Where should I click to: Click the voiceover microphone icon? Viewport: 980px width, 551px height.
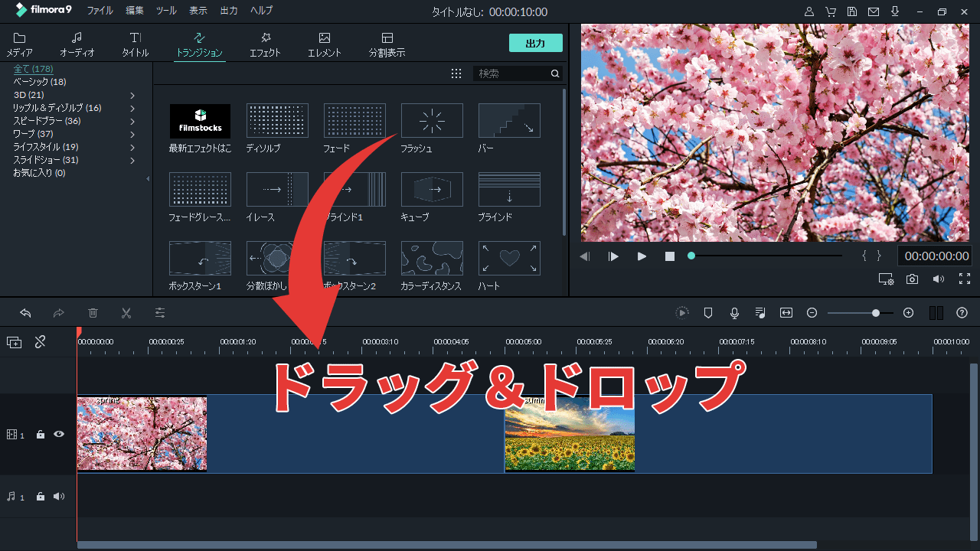[x=734, y=313]
